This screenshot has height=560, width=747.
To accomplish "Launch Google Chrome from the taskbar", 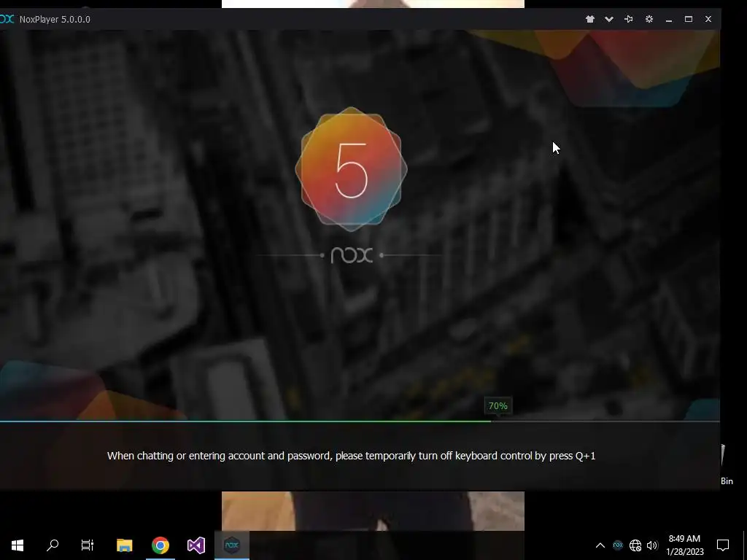I will [x=160, y=545].
